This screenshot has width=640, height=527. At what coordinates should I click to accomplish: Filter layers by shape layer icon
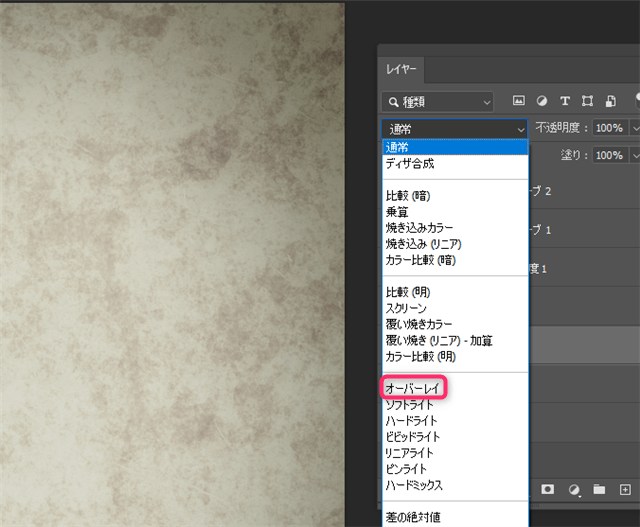pyautogui.click(x=587, y=101)
